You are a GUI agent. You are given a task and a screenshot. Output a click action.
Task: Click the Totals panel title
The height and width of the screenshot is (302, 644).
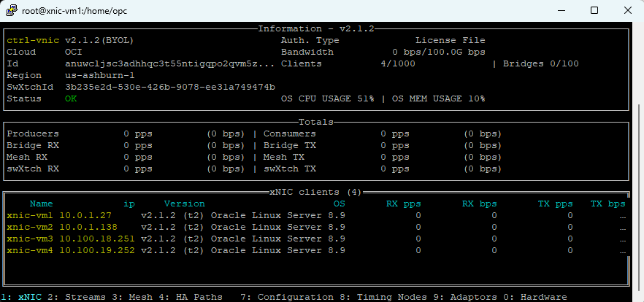(x=316, y=122)
